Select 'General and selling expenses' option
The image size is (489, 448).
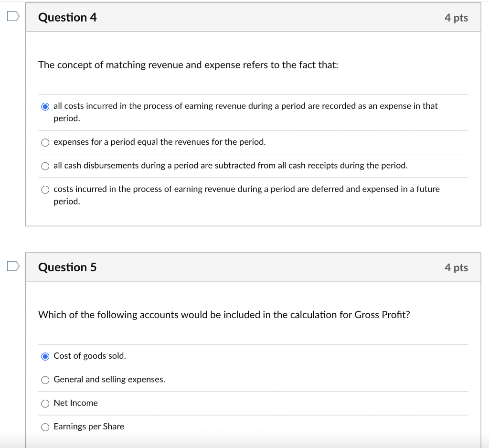45,380
